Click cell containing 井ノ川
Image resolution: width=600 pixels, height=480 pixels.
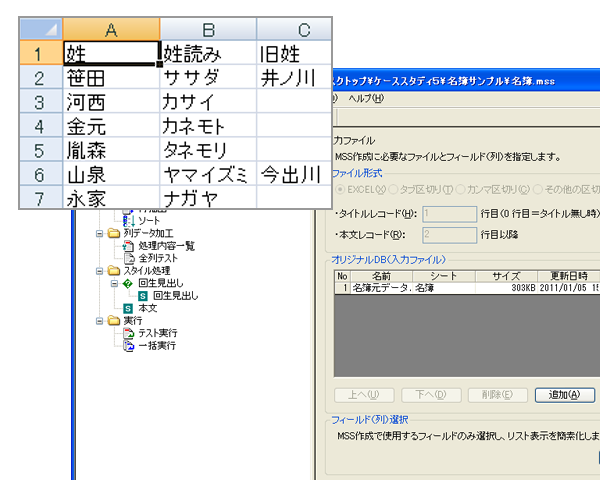pos(294,77)
